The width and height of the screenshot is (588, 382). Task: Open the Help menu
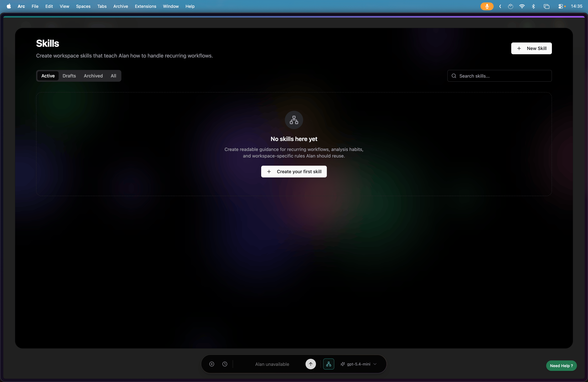(x=190, y=6)
